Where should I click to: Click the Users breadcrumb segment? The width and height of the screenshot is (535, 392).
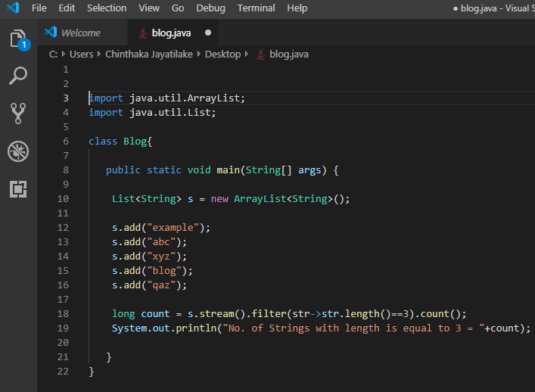[x=81, y=54]
